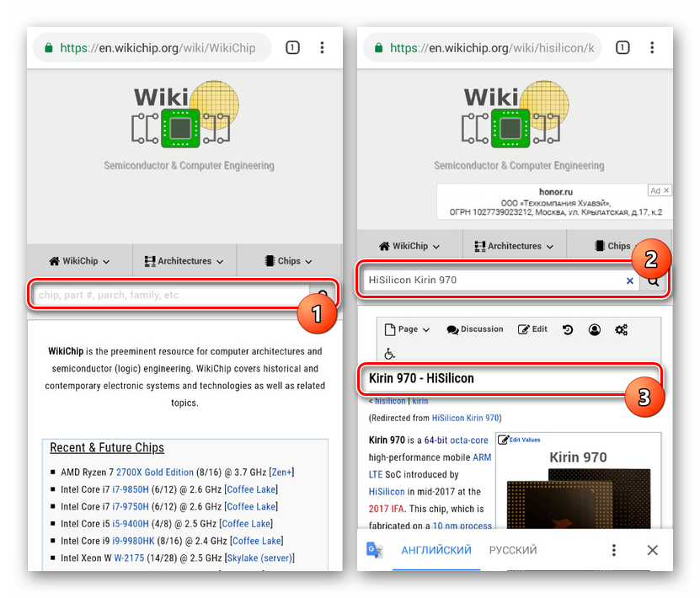Click the hisilicon URL bar in right browser
The image size is (700, 598).
[x=482, y=48]
